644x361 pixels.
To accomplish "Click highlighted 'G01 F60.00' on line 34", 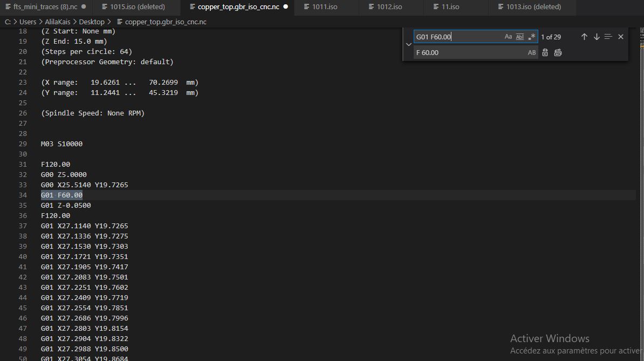I will (x=61, y=195).
